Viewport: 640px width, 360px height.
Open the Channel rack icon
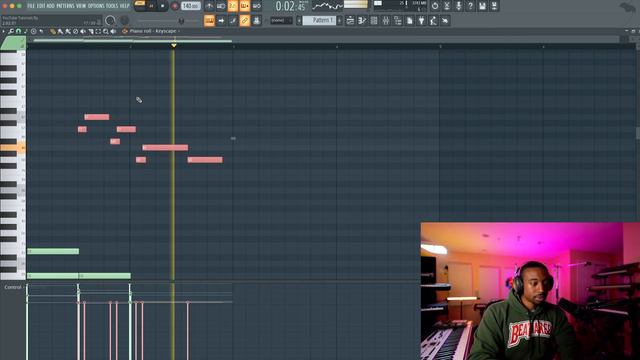[374, 20]
